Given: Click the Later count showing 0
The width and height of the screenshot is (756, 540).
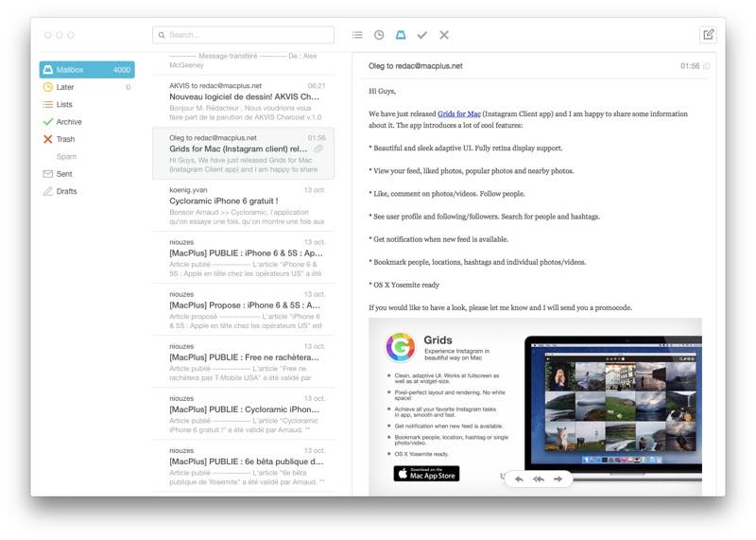Looking at the screenshot, I should [x=128, y=87].
